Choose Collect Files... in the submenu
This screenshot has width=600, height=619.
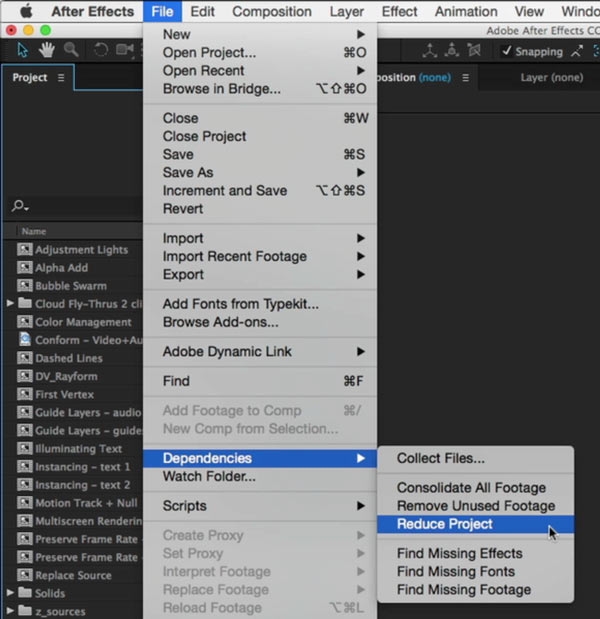pos(475,458)
